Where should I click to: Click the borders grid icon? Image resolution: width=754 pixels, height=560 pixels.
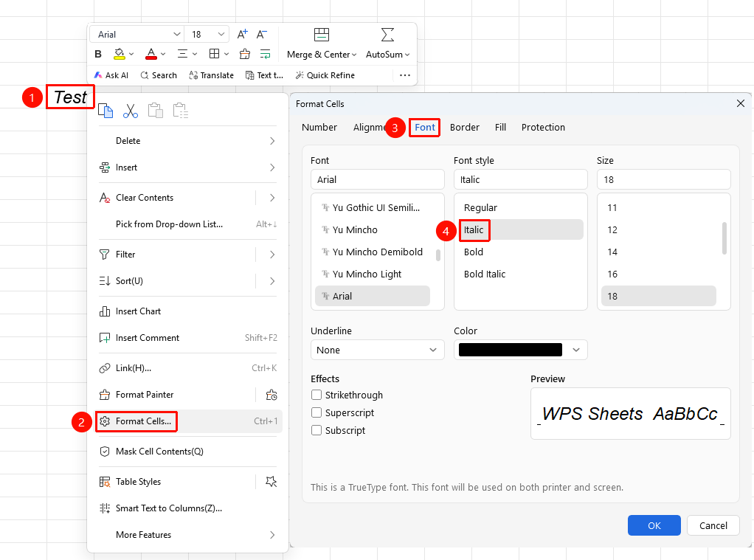tap(215, 54)
